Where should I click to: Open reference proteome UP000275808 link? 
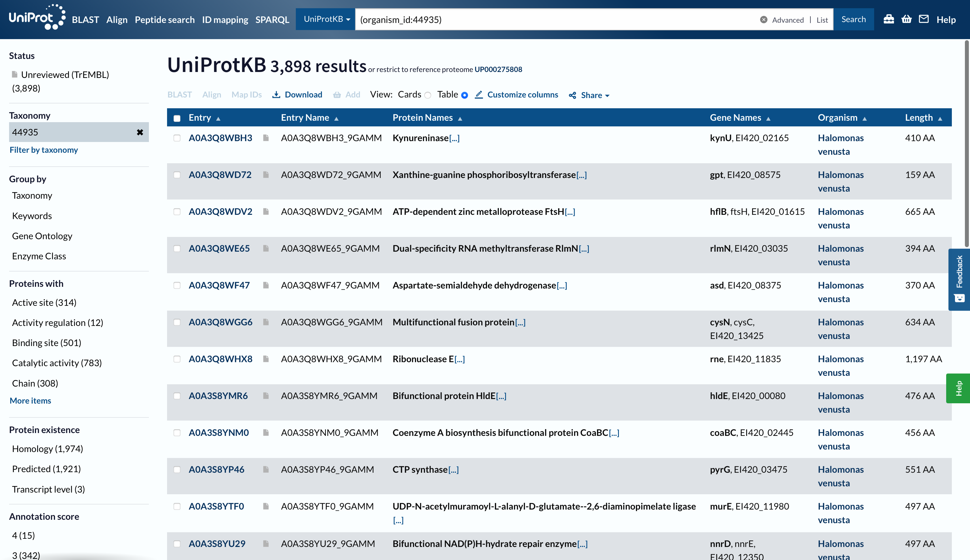[498, 69]
